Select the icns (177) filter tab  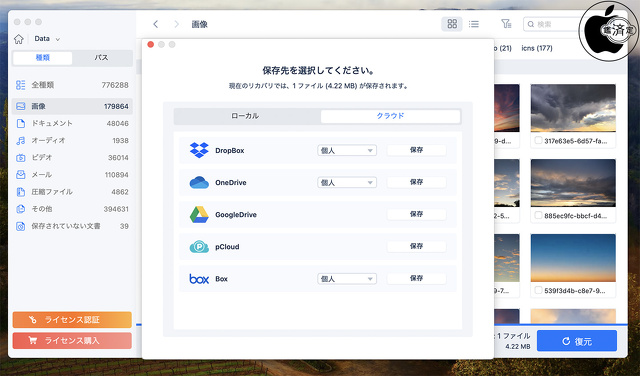pyautogui.click(x=537, y=48)
